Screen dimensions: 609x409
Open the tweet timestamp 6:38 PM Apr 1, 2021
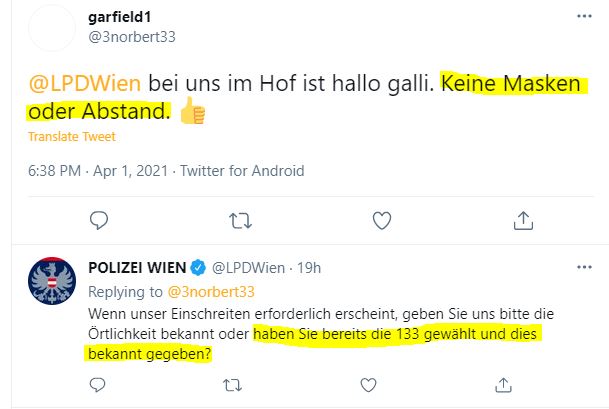(98, 171)
